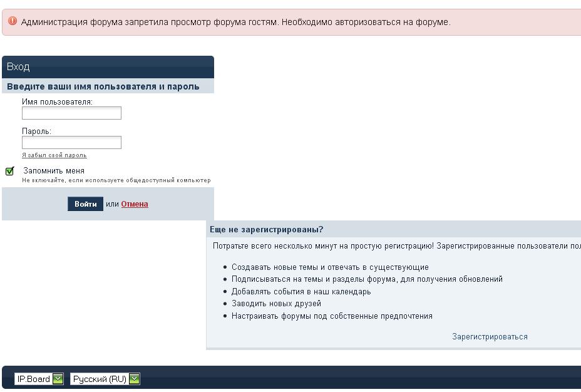
Task: Click the "Имя пользователя:" field label
Action: click(58, 101)
